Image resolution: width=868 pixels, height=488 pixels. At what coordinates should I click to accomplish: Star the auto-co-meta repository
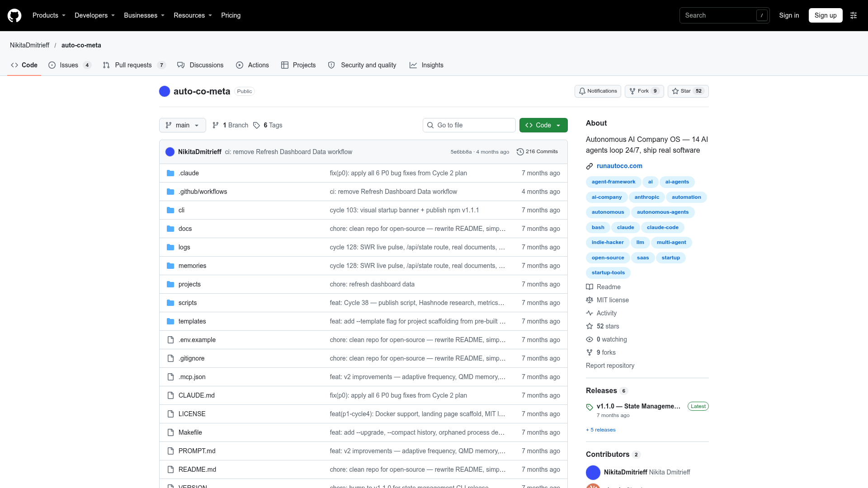688,91
